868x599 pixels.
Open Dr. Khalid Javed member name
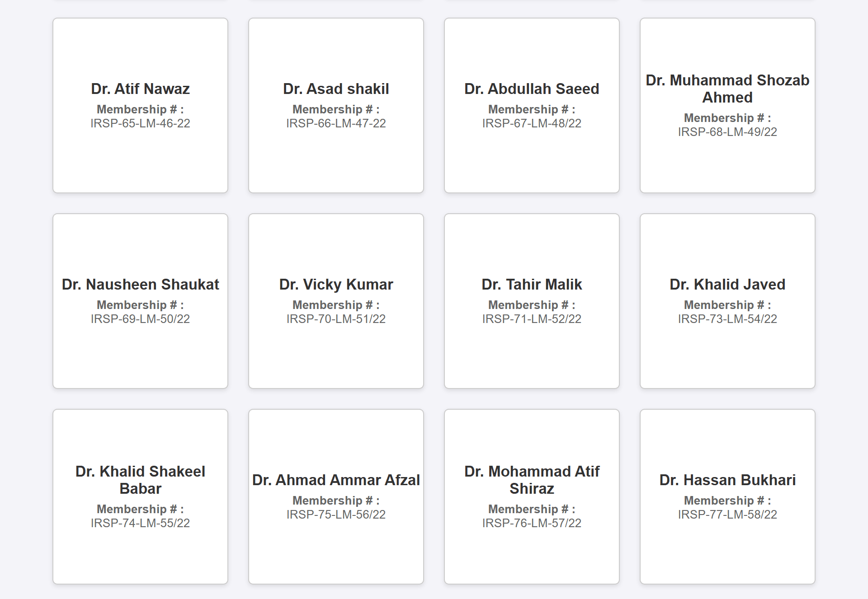727,285
